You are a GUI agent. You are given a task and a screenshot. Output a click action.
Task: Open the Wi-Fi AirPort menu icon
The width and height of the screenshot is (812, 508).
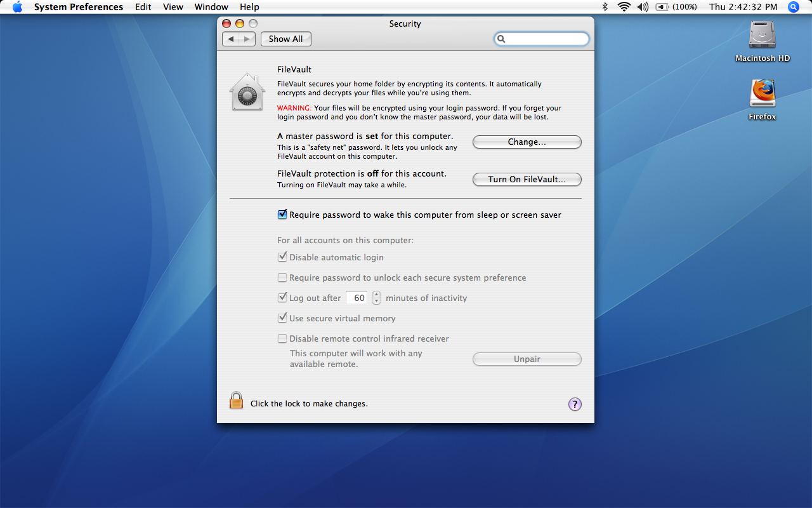click(624, 7)
